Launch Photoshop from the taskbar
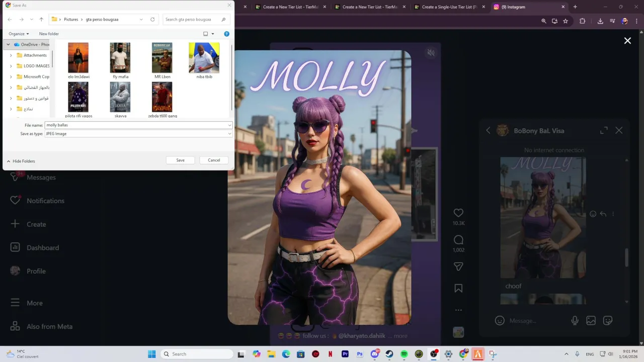The image size is (644, 362). point(360,354)
